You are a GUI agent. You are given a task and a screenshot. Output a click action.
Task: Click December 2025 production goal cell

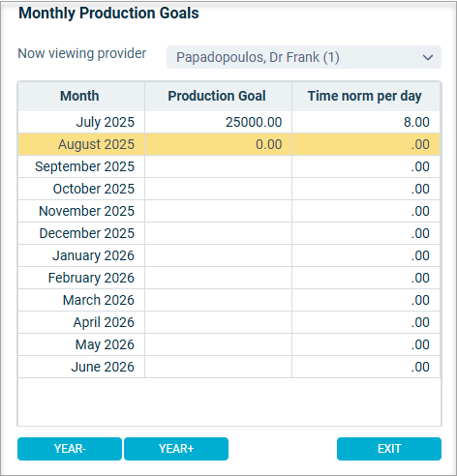click(219, 233)
